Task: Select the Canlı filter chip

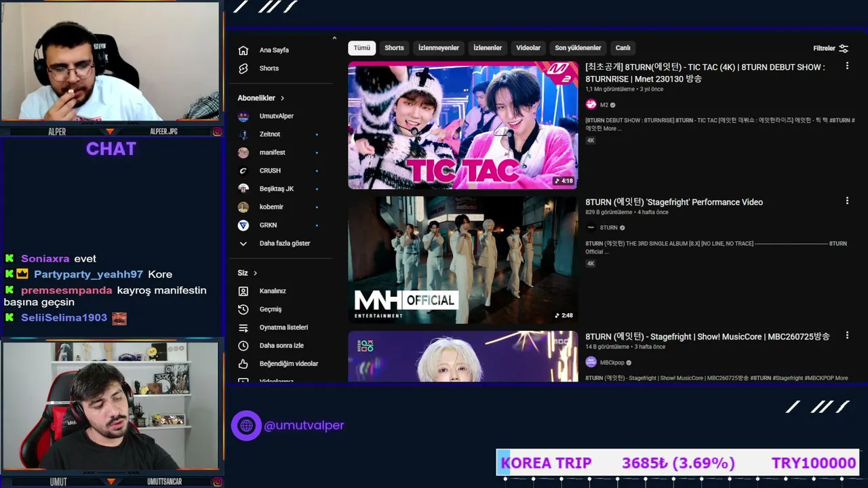Action: (623, 48)
